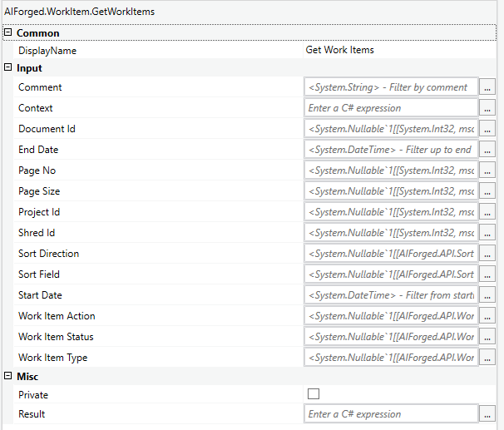Image resolution: width=504 pixels, height=430 pixels.
Task: Select the Document Id property label
Action: pyautogui.click(x=47, y=129)
